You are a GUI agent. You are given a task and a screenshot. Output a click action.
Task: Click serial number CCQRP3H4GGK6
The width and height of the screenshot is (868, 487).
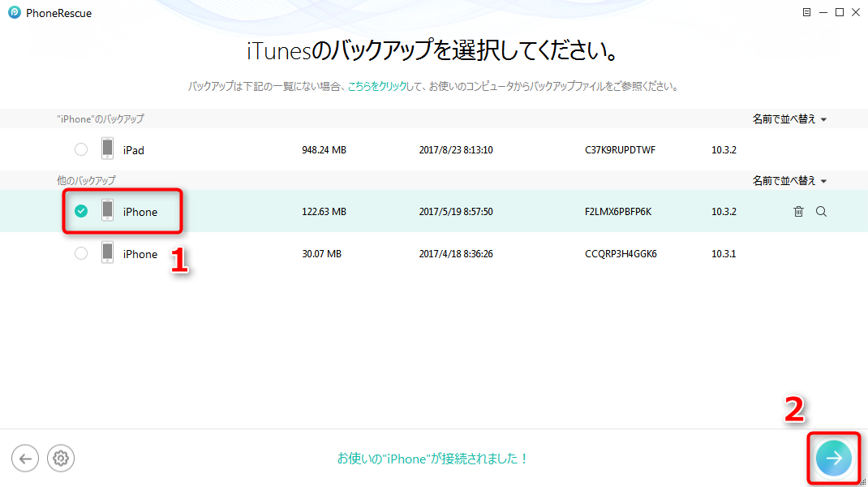(621, 254)
